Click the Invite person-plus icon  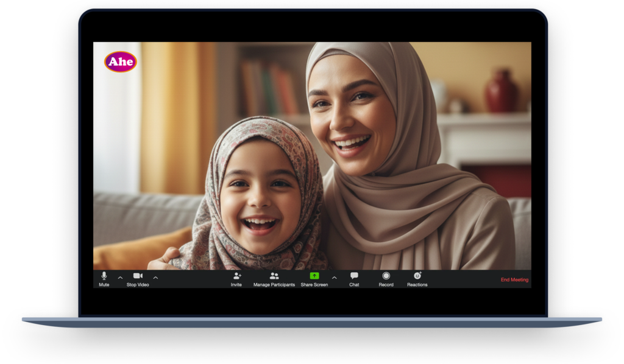(237, 276)
